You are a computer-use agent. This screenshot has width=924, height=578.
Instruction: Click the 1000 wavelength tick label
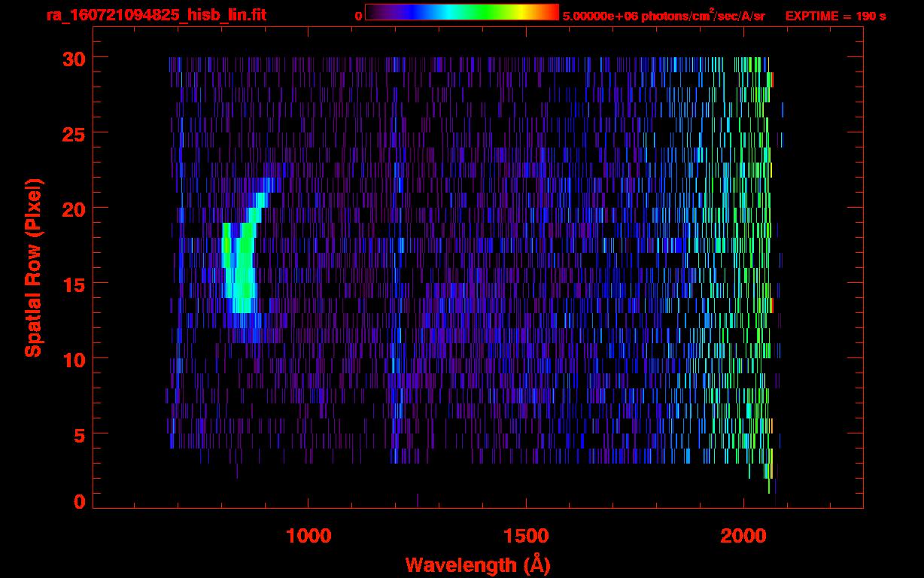coord(309,536)
